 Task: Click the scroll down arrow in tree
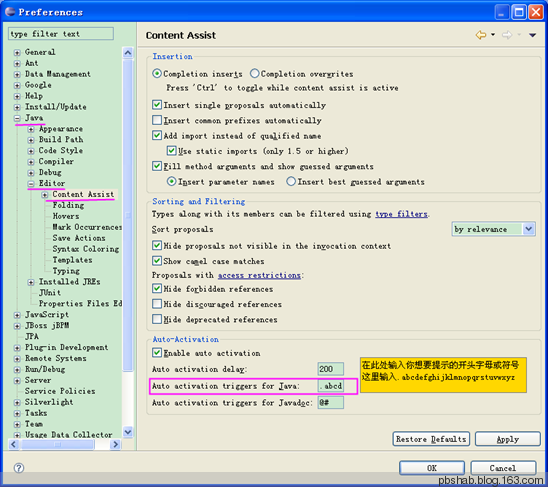tap(128, 432)
